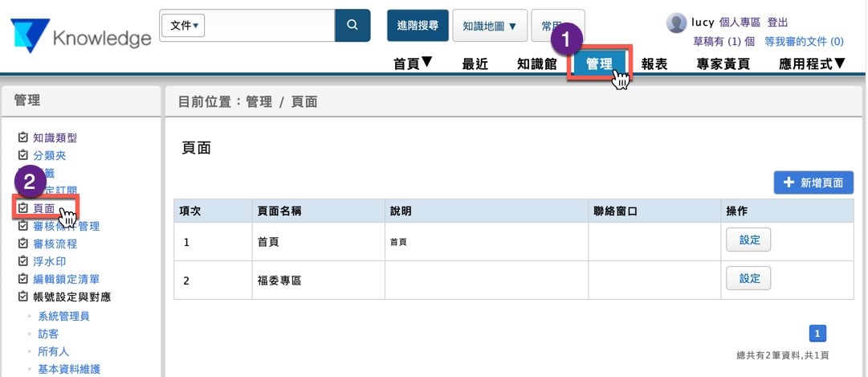Click the clipboard icon beside 審核流程
Image resolution: width=868 pixels, height=377 pixels.
click(x=22, y=244)
